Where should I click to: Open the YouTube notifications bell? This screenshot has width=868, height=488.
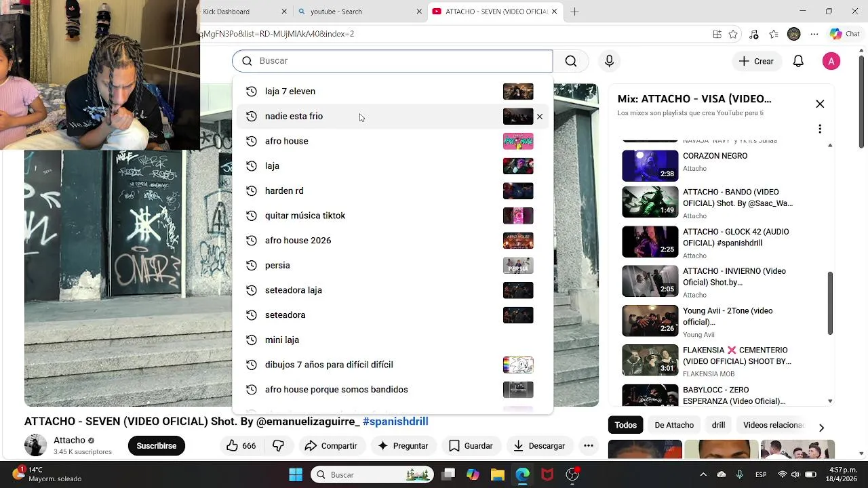point(798,61)
